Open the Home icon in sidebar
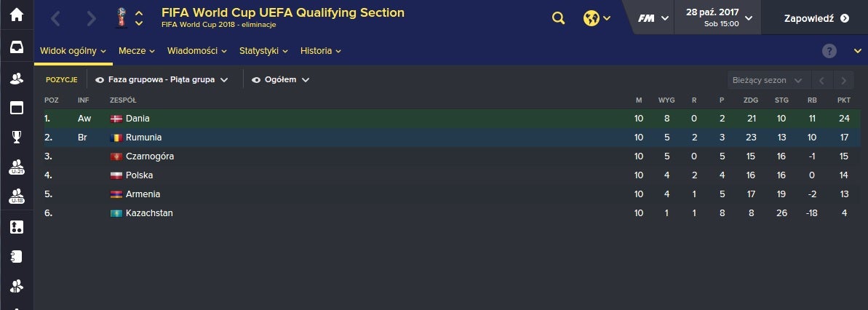 tap(17, 15)
